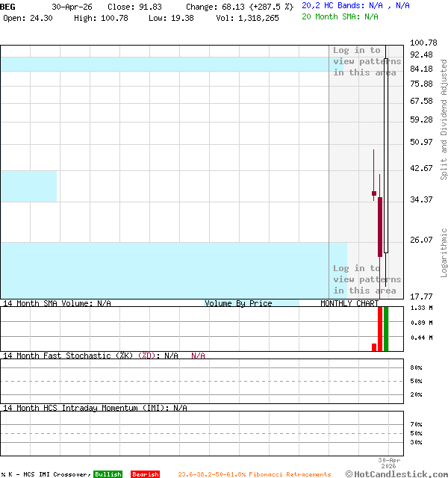Click the HotCandlestick.com copyright link
This screenshot has height=478, width=448.
click(396, 474)
